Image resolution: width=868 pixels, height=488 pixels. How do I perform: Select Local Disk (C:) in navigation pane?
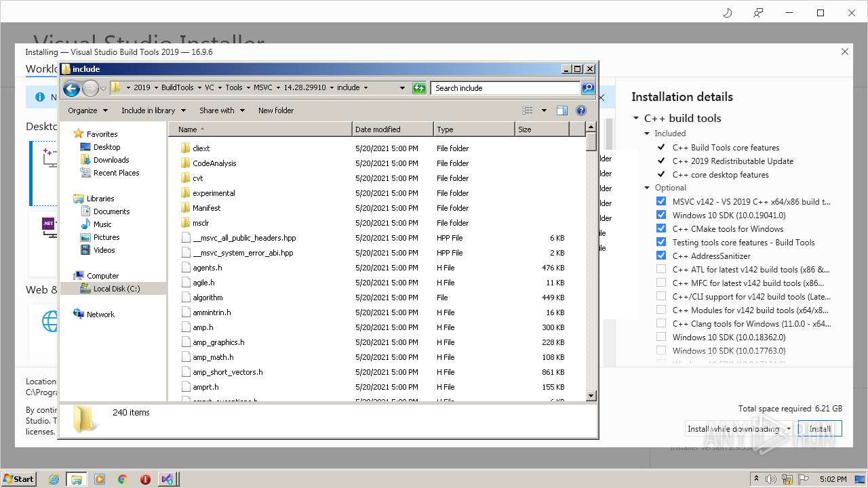(116, 289)
